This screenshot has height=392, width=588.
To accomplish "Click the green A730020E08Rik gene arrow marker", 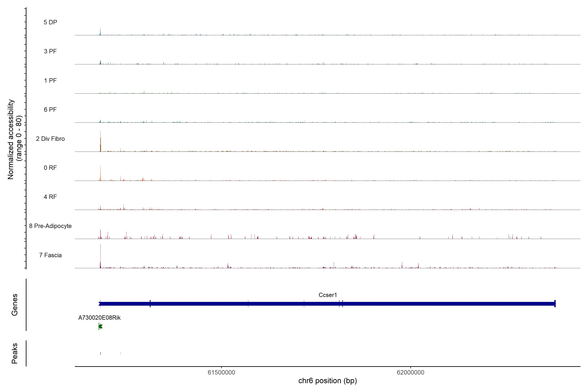I will [x=100, y=326].
